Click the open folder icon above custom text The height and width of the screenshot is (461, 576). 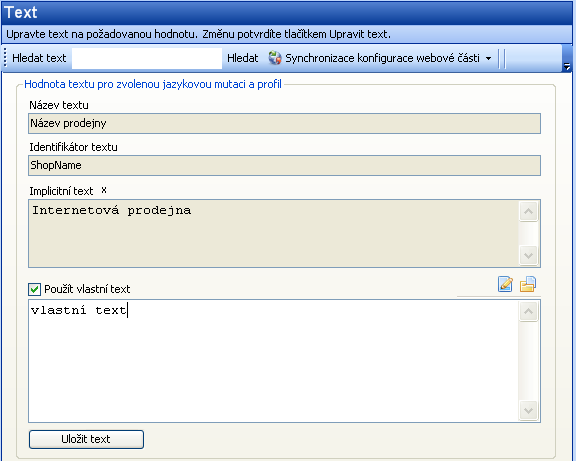click(528, 284)
